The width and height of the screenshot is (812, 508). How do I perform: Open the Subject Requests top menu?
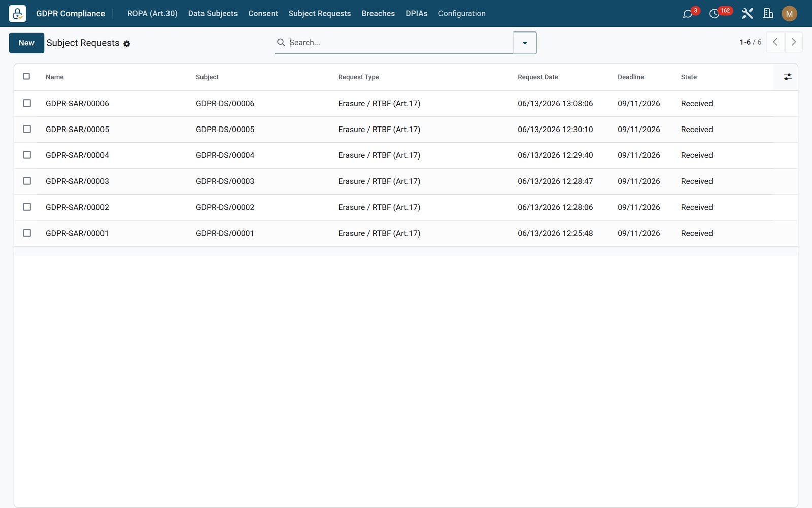tap(320, 13)
